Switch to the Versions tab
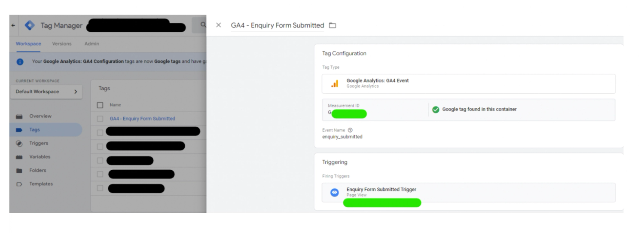 coord(62,43)
